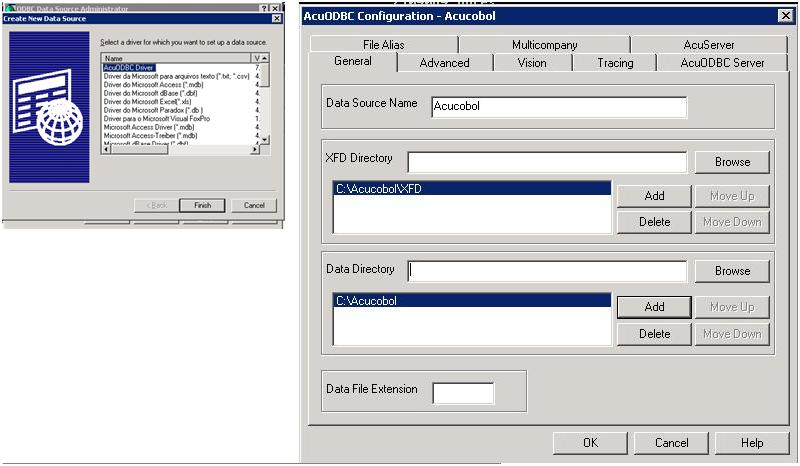This screenshot has width=800, height=466.
Task: Open the AcuServer tab
Action: (x=709, y=44)
